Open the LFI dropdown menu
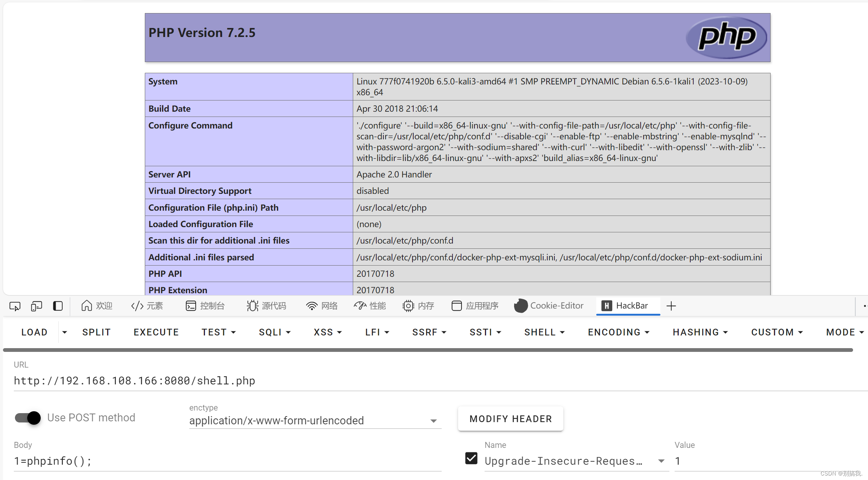 (377, 332)
